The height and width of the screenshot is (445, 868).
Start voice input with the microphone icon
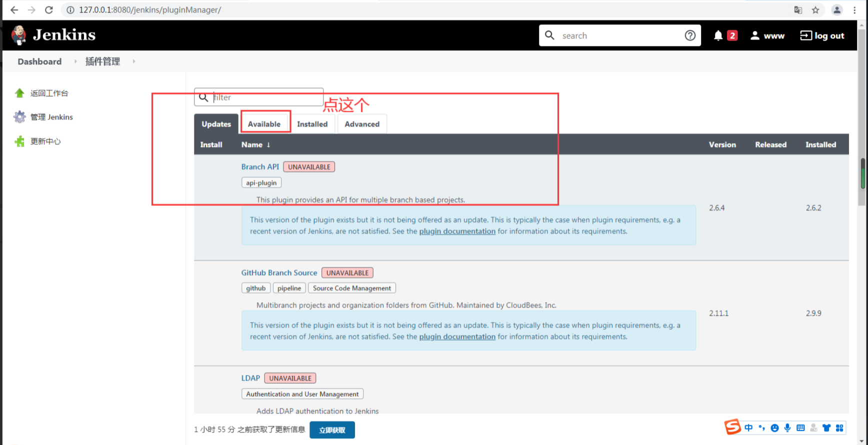click(x=787, y=427)
